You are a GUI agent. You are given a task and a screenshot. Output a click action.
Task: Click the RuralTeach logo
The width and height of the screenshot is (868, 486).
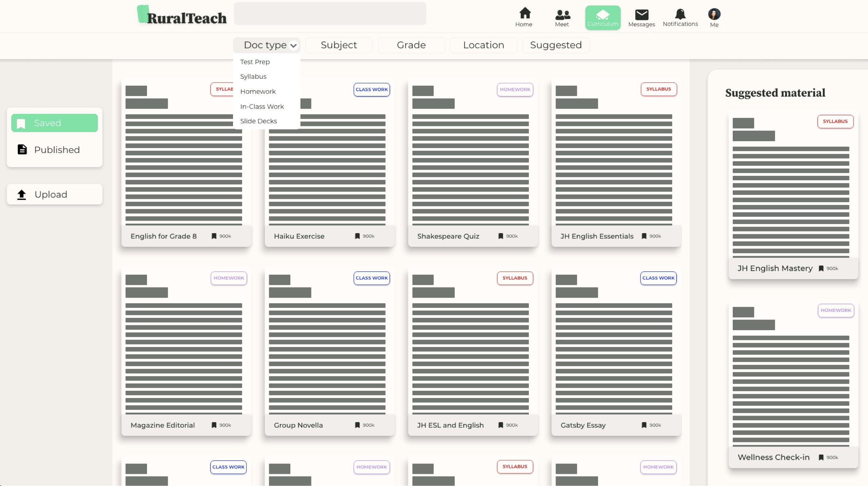(182, 15)
